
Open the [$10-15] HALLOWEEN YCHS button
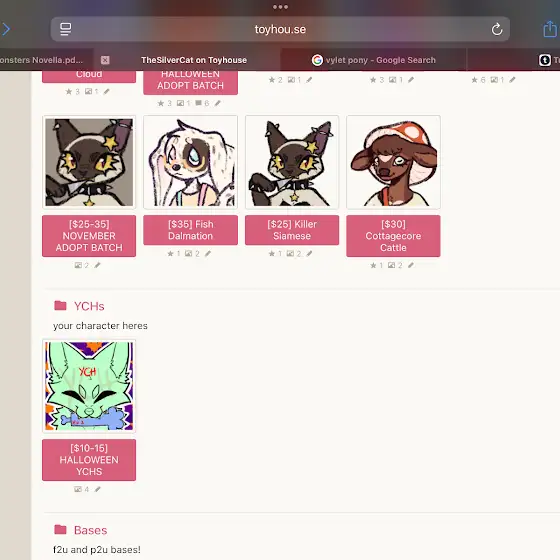click(x=89, y=460)
